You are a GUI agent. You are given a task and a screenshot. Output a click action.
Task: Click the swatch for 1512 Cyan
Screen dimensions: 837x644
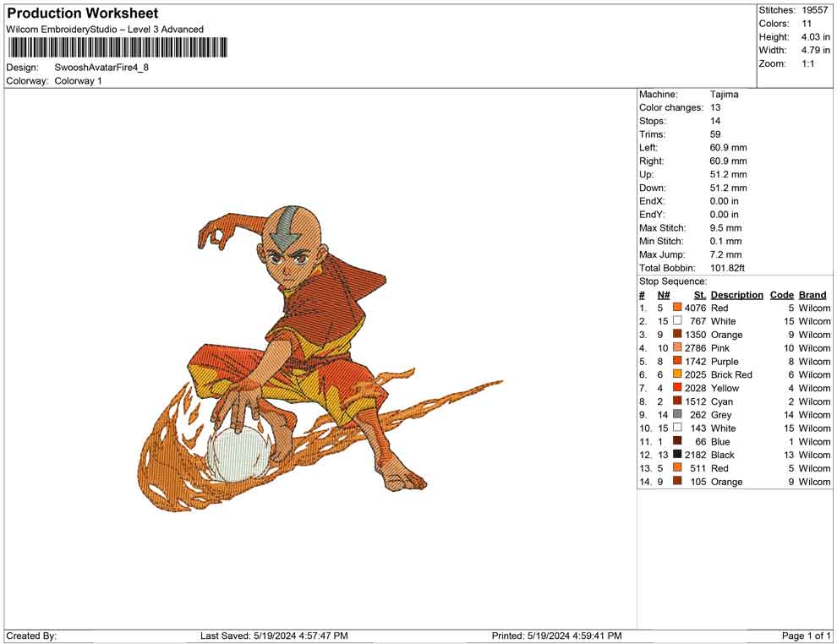coord(677,401)
